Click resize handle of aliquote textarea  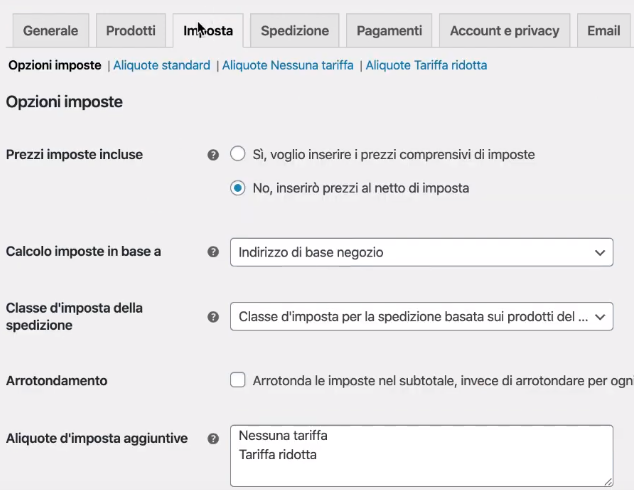(x=608, y=482)
